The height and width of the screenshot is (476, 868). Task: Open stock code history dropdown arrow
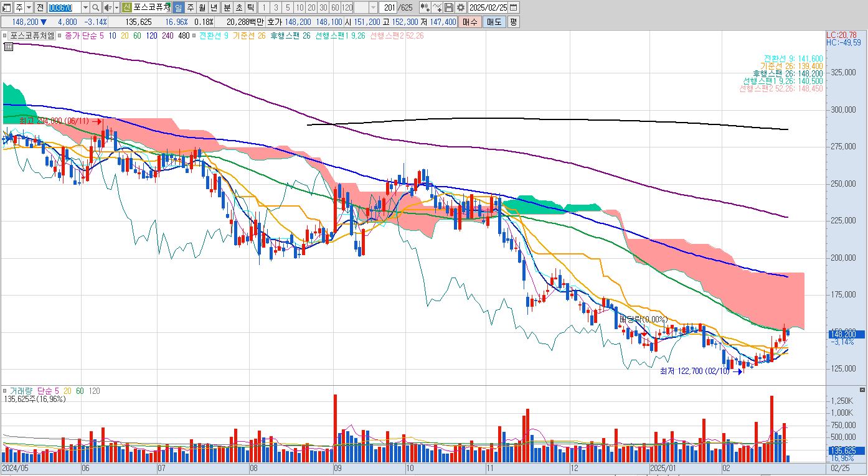click(x=85, y=7)
